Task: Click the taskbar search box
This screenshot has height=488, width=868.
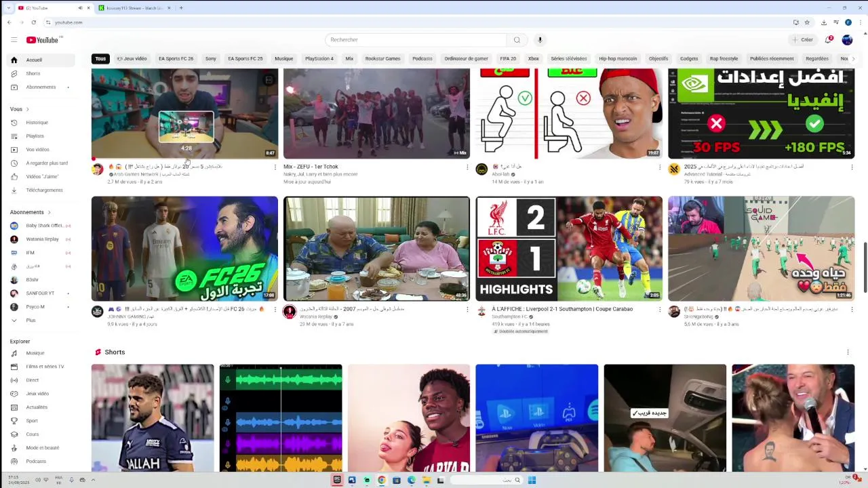Action: pos(486,481)
